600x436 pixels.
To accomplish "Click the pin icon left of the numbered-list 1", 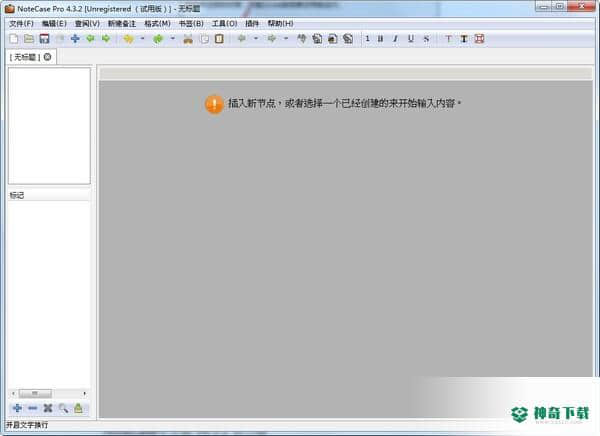I will click(x=302, y=39).
